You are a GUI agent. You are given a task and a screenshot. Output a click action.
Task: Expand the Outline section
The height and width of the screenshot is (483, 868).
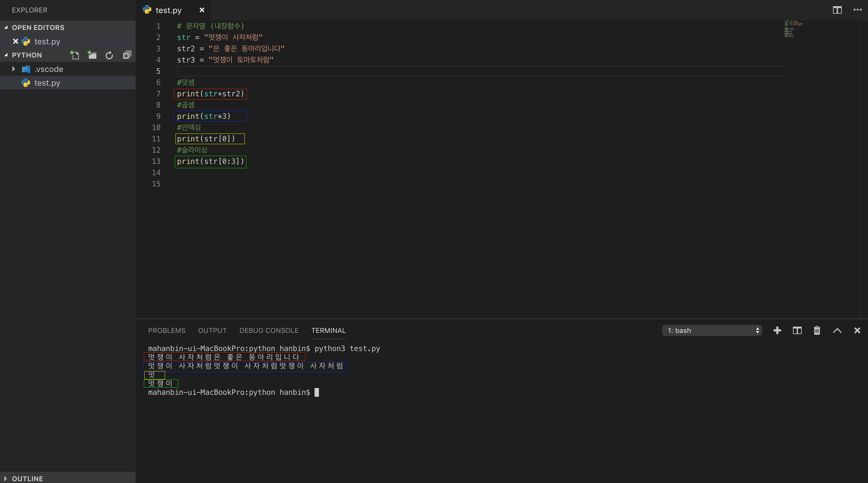(x=27, y=478)
